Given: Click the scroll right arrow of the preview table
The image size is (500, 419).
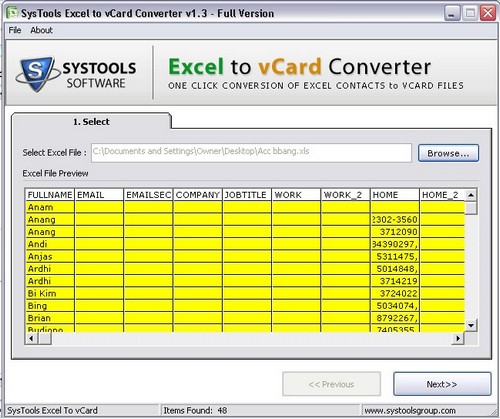Looking at the screenshot, I should (x=458, y=338).
